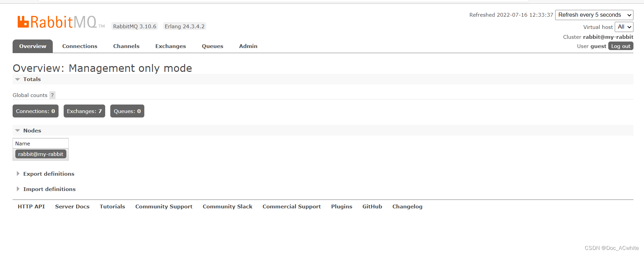Open the Community Support link
This screenshot has width=644, height=254.
pyautogui.click(x=164, y=207)
